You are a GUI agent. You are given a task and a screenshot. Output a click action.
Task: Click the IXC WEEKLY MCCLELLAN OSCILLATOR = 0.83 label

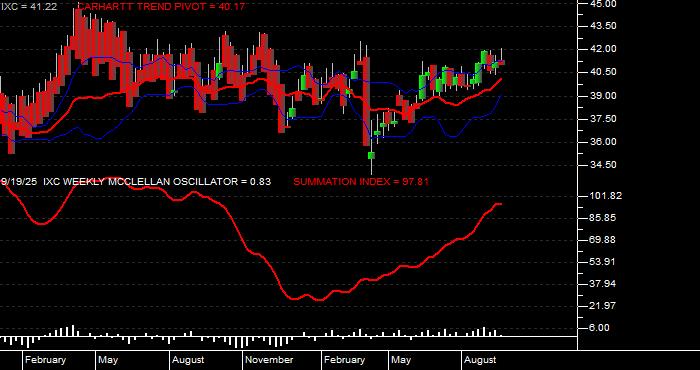[157, 182]
